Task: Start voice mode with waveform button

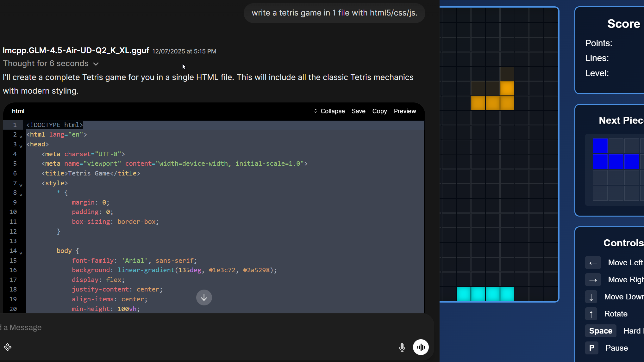Action: point(421,347)
